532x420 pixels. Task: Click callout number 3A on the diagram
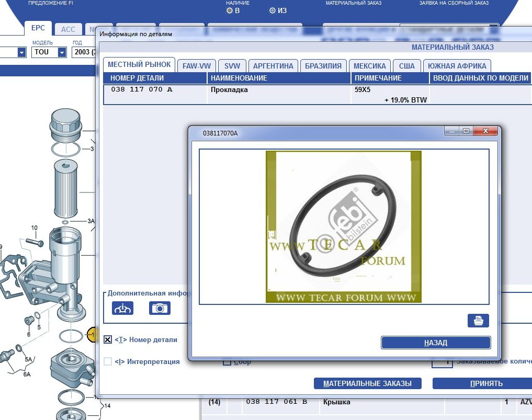(x=91, y=221)
